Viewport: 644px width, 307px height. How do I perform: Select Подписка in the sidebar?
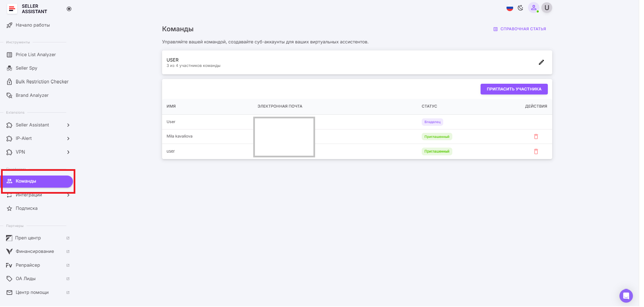point(27,208)
